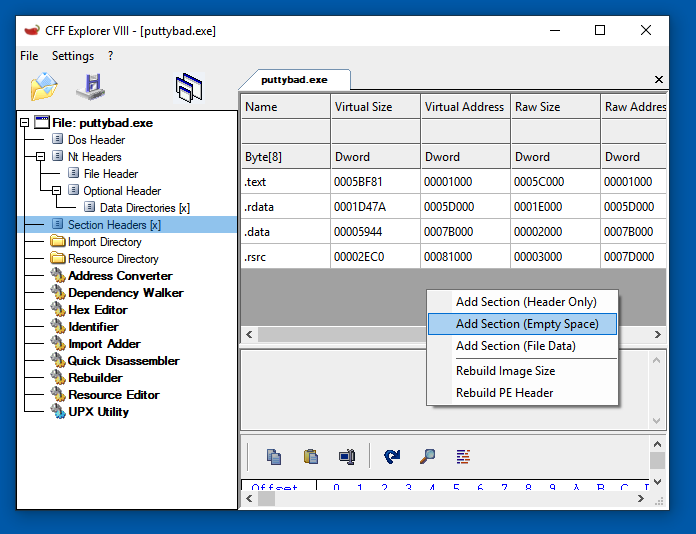Close the puttybad.exe tab with X

click(x=659, y=79)
